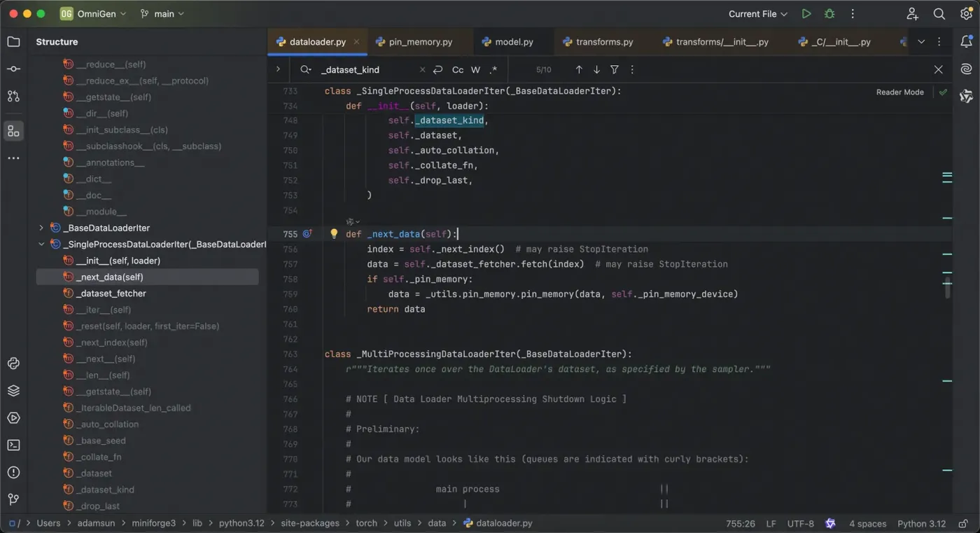Viewport: 980px width, 533px height.
Task: Clear the search field text
Action: (422, 70)
